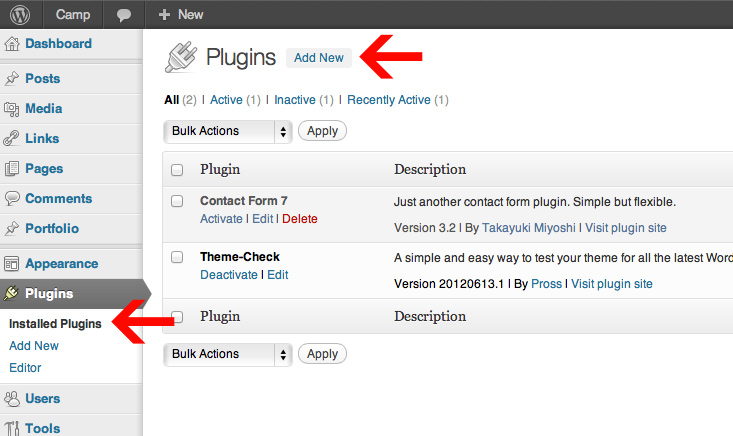
Task: Select Editor under Plugins menu
Action: tap(25, 368)
